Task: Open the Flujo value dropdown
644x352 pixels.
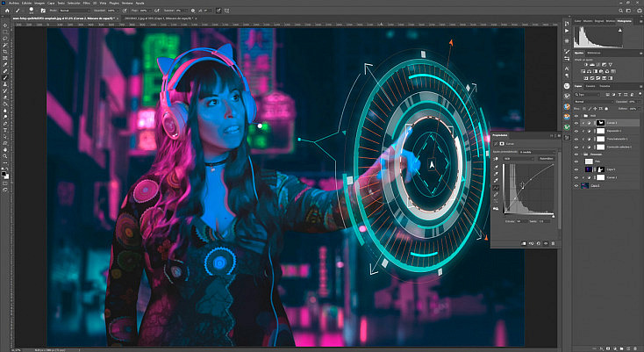Action: click(x=150, y=11)
